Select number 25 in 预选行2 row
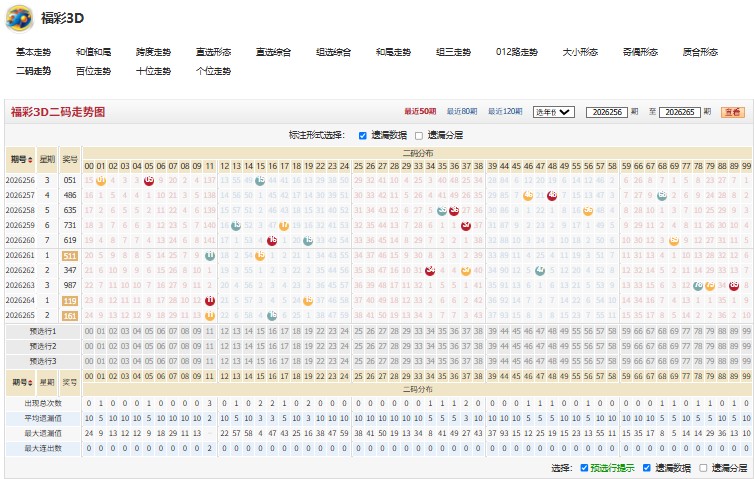 (x=358, y=346)
